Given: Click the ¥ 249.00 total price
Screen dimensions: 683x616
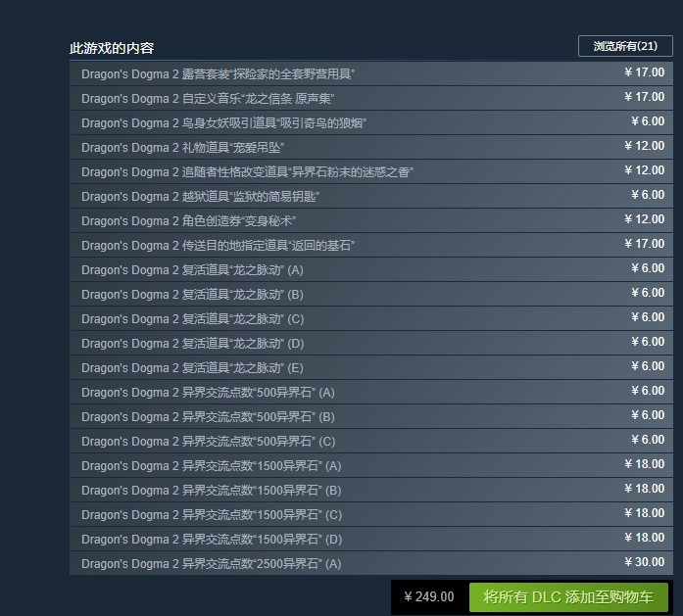Looking at the screenshot, I should [x=429, y=596].
